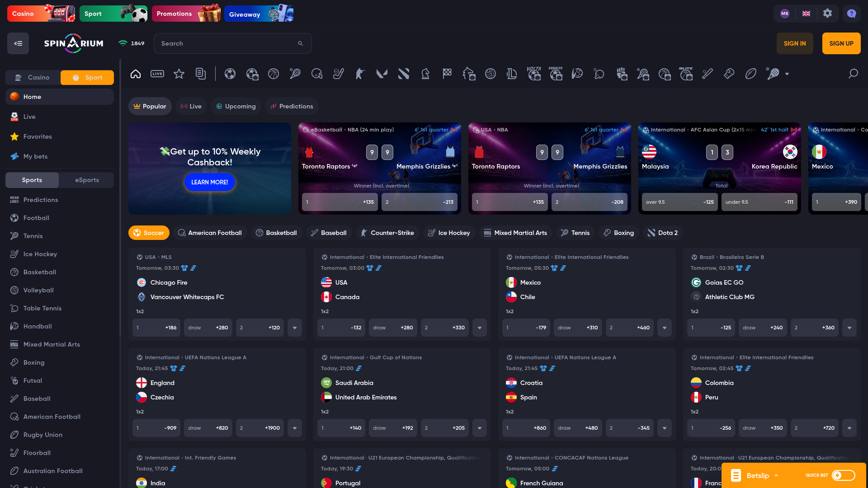The height and width of the screenshot is (488, 868).
Task: Click the SIGN UP button
Action: click(x=841, y=43)
